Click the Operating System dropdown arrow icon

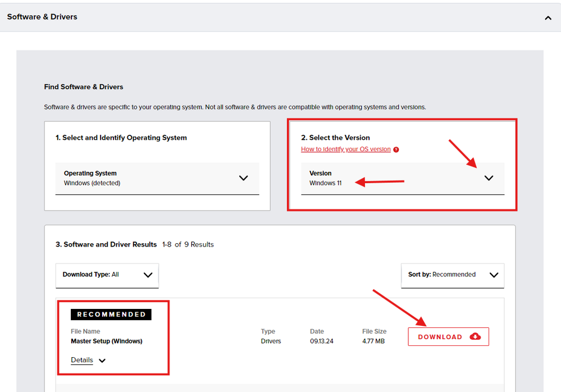tap(243, 178)
